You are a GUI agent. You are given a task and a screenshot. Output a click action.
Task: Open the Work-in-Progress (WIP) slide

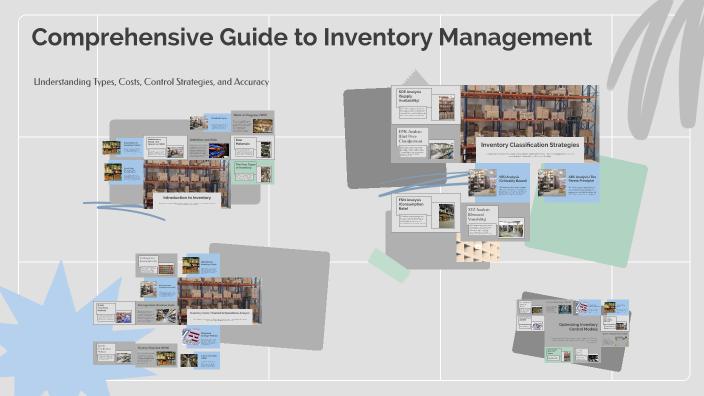[x=253, y=123]
